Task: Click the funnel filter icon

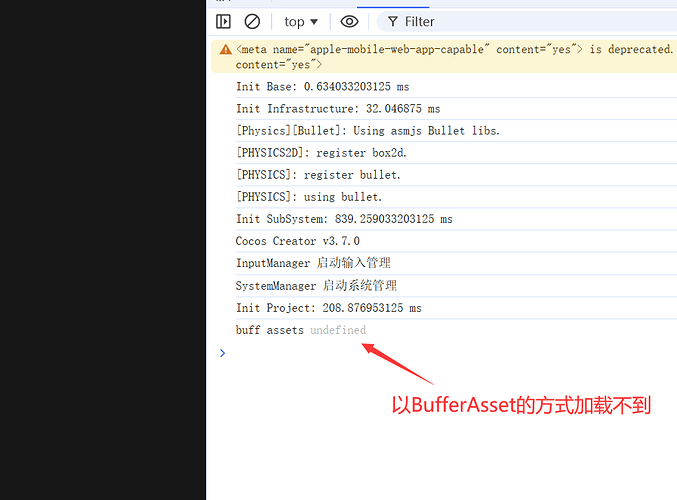Action: pos(393,21)
